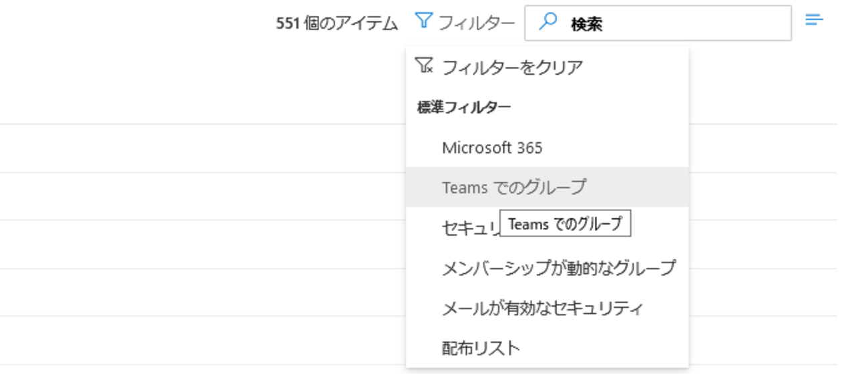This screenshot has width=868, height=374.
Task: Choose メールが有効なセキュリティ filter
Action: click(x=542, y=309)
